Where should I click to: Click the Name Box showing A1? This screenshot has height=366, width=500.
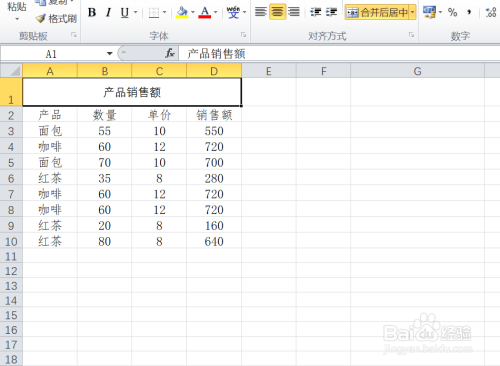[52, 54]
